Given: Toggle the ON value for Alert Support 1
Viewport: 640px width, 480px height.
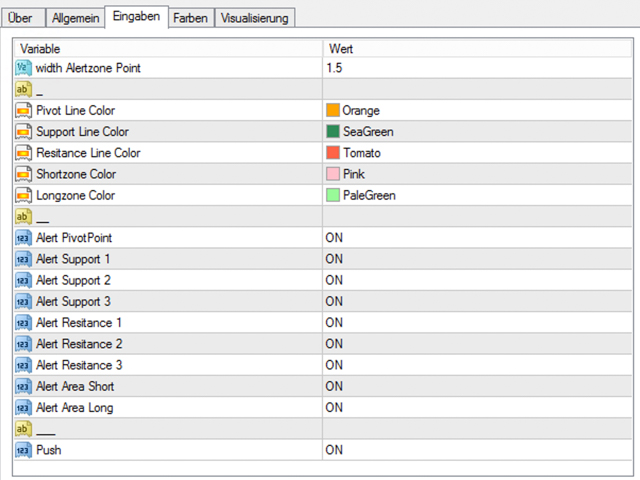Looking at the screenshot, I should point(334,259).
